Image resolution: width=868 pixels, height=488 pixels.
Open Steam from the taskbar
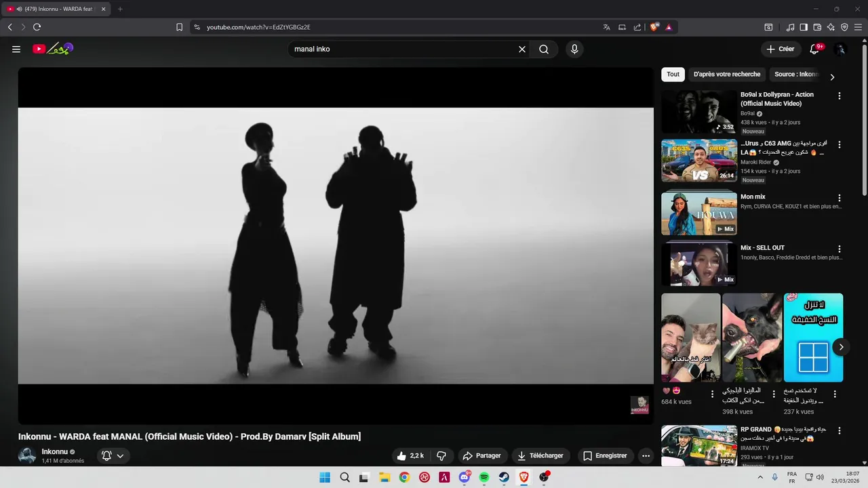(504, 477)
